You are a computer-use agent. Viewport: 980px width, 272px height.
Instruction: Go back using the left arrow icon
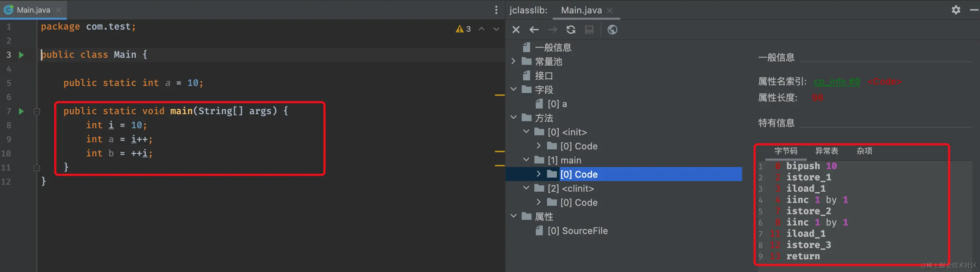[x=534, y=30]
